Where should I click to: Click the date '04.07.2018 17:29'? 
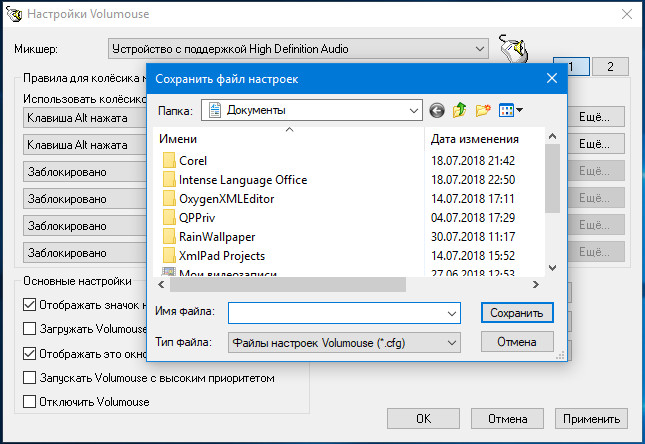click(473, 217)
